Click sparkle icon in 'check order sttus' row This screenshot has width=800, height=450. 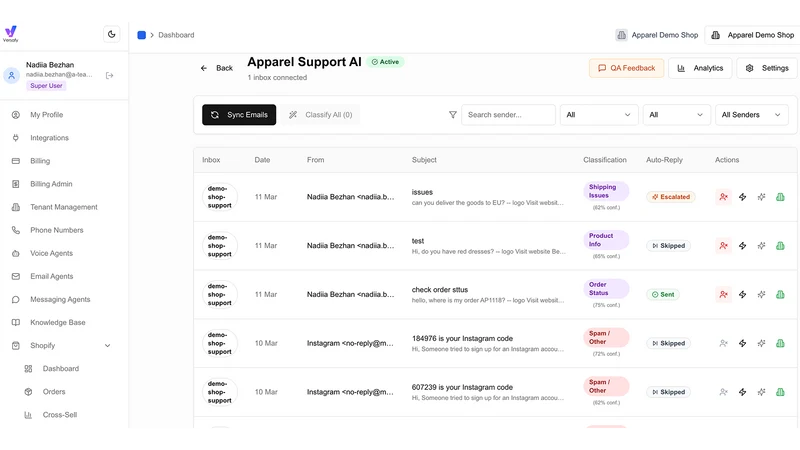coord(761,294)
